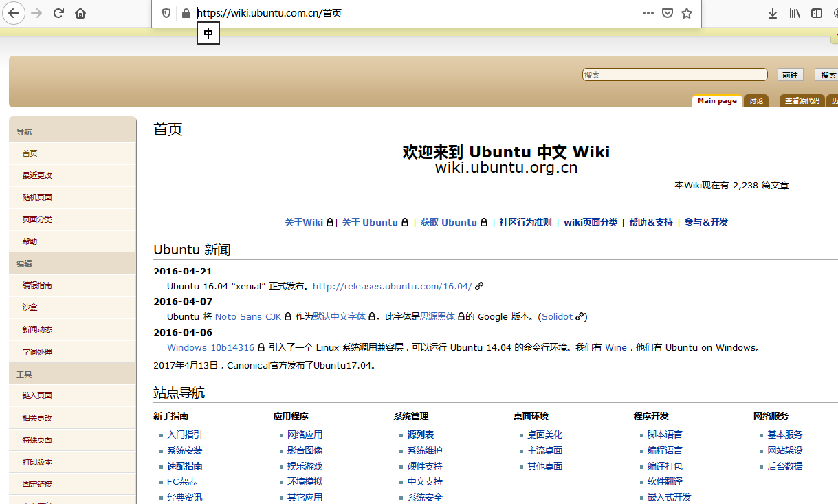
Task: Open 系统安装 system installation link
Action: coord(185,450)
